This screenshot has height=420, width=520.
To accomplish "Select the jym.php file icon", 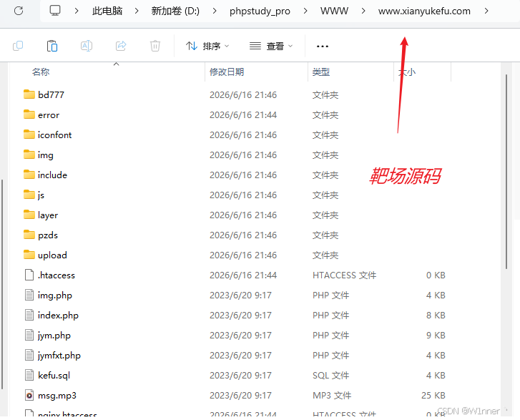I will tap(29, 335).
